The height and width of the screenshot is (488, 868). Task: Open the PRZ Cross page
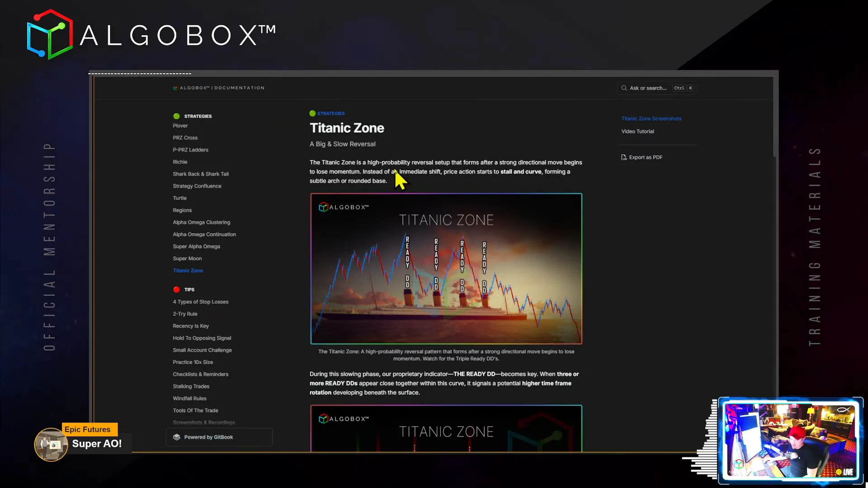(x=185, y=138)
